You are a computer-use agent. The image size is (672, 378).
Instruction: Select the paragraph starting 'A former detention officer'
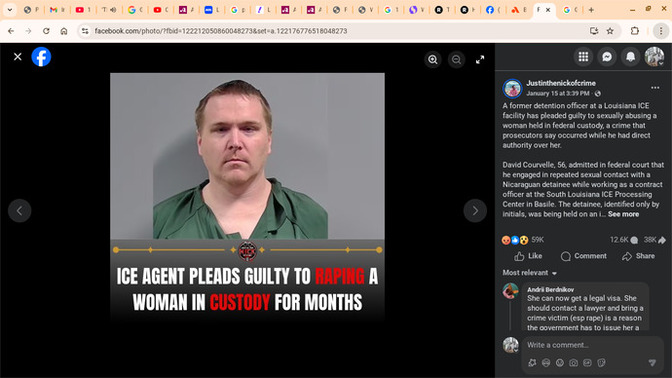579,126
